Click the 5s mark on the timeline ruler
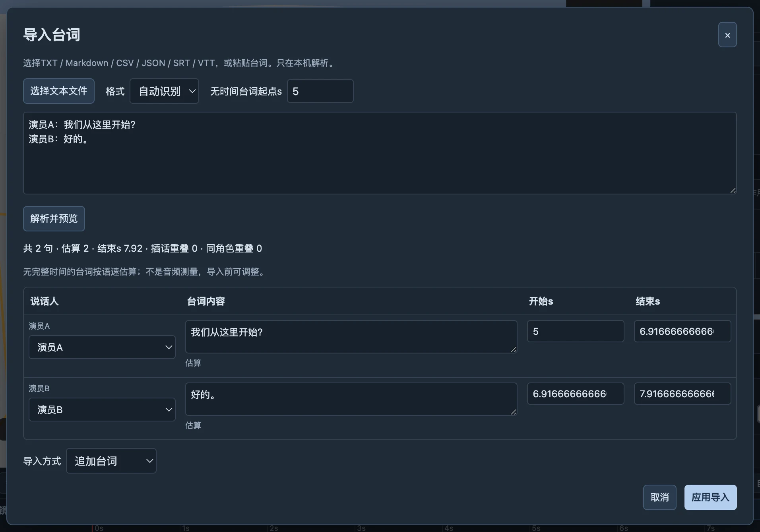 [x=536, y=528]
